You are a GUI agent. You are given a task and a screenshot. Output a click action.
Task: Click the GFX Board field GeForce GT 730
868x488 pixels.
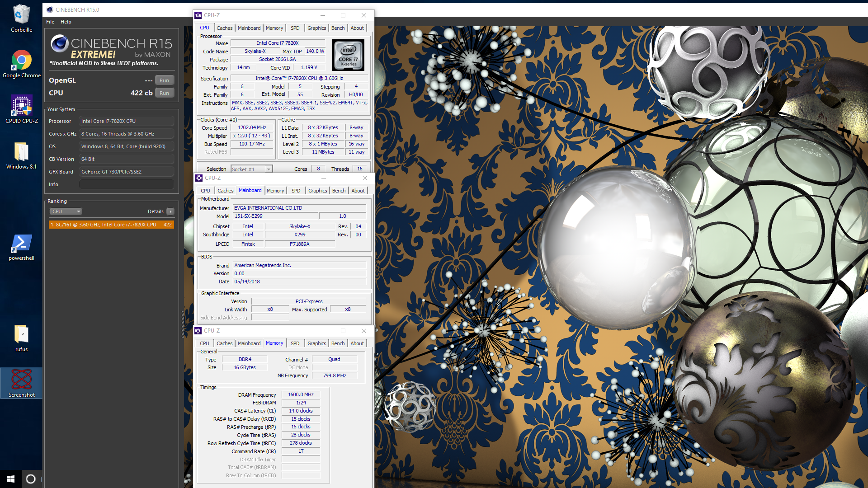[127, 172]
